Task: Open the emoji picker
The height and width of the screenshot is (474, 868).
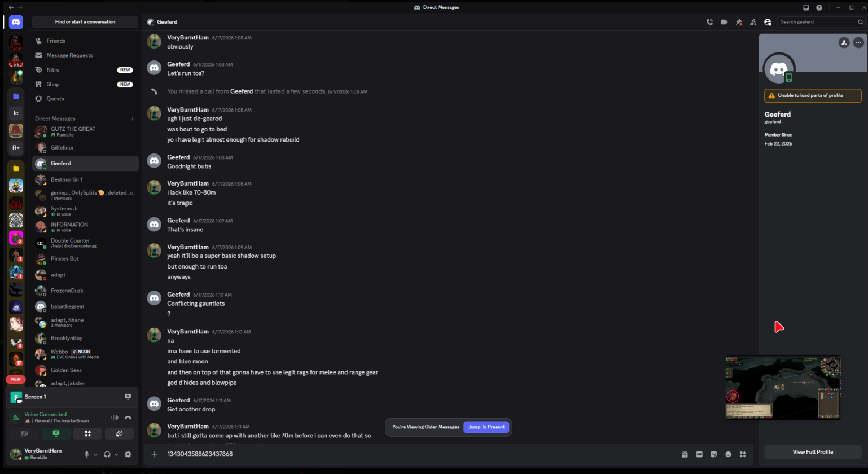Action: 728,454
